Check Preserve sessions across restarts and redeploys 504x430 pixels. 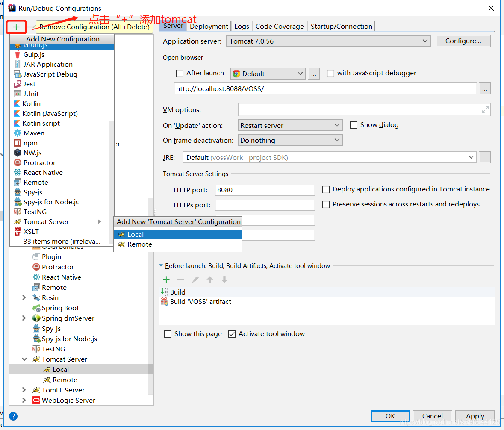(326, 204)
